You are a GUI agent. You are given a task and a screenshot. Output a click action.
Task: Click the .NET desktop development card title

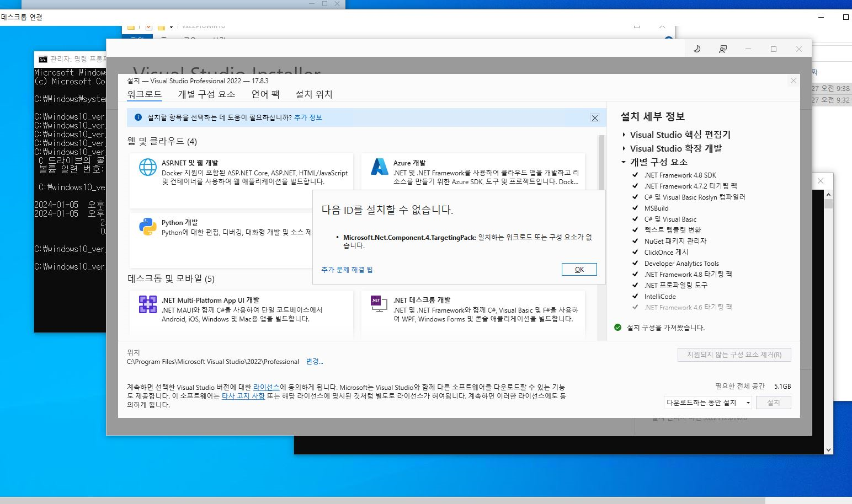click(x=422, y=301)
